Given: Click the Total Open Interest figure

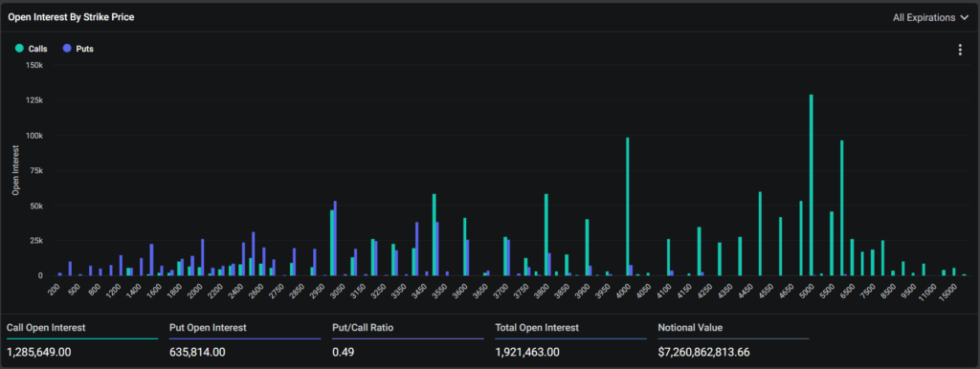Looking at the screenshot, I should coord(527,352).
